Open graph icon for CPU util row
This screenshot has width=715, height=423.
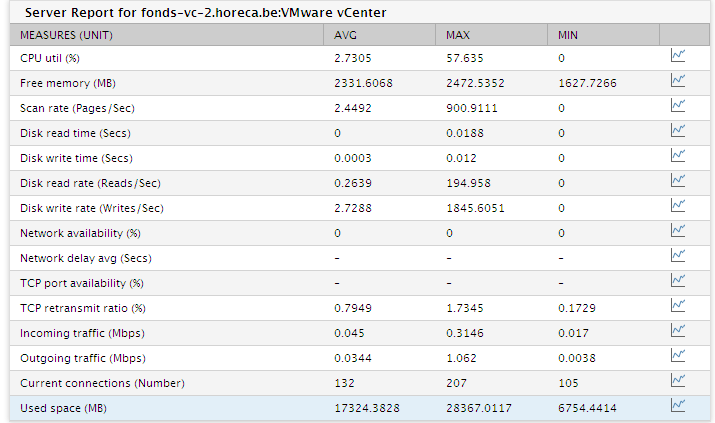point(678,56)
